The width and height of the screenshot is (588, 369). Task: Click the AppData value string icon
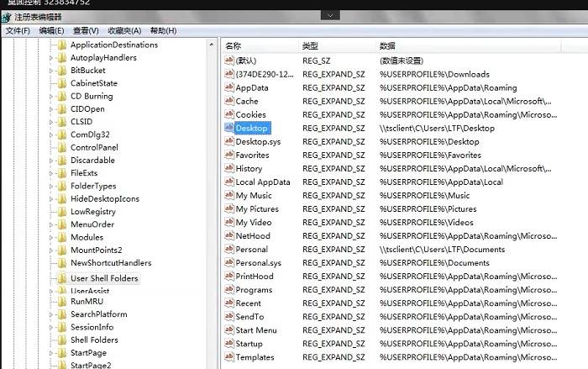point(228,87)
